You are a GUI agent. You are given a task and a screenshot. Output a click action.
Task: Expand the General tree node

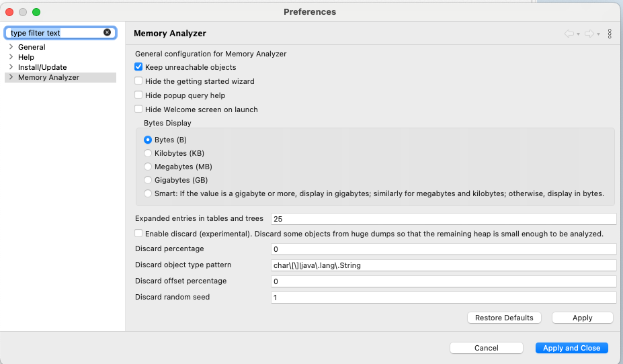point(11,47)
